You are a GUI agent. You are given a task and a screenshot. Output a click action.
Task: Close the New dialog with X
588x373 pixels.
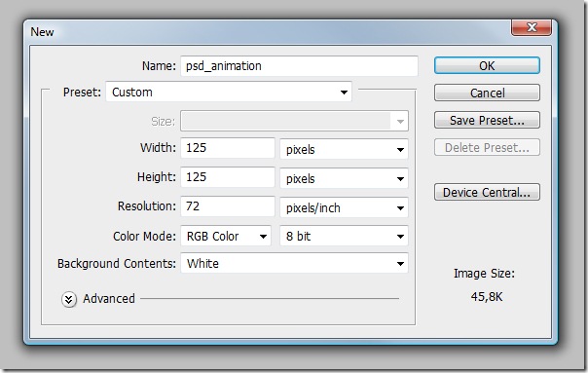click(532, 27)
